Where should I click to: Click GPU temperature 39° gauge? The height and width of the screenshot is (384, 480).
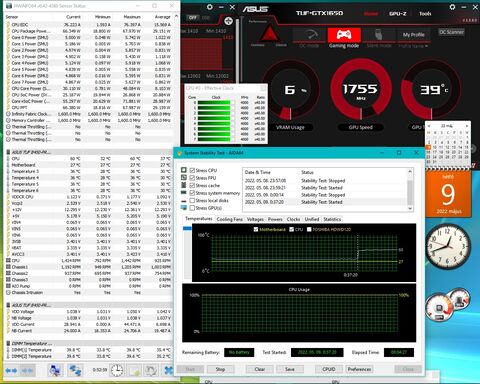click(x=431, y=89)
